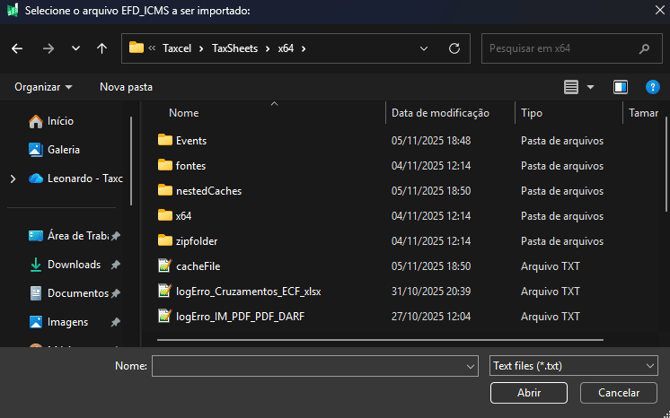The width and height of the screenshot is (670, 418).
Task: Open the Nome filename dropdown arrow
Action: click(470, 366)
